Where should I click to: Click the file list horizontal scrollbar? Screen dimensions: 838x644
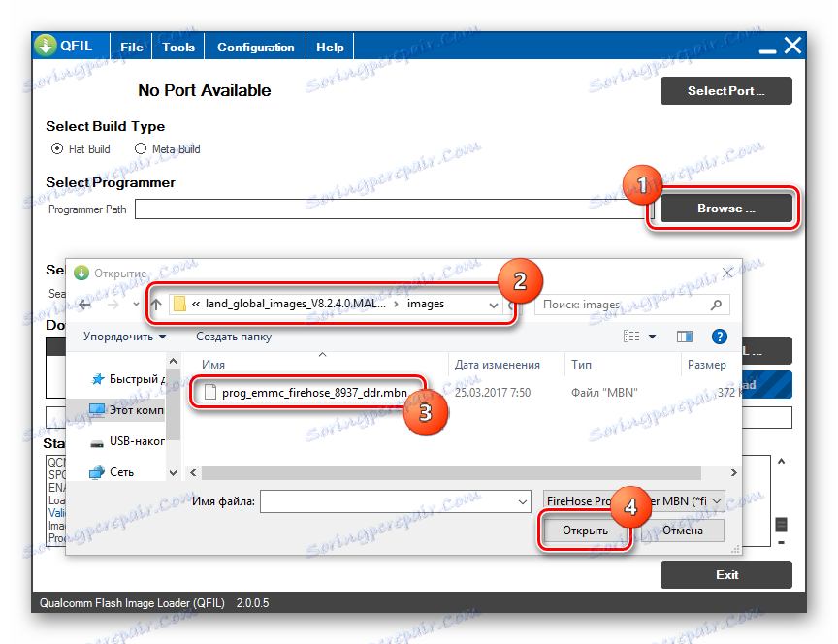click(x=451, y=473)
